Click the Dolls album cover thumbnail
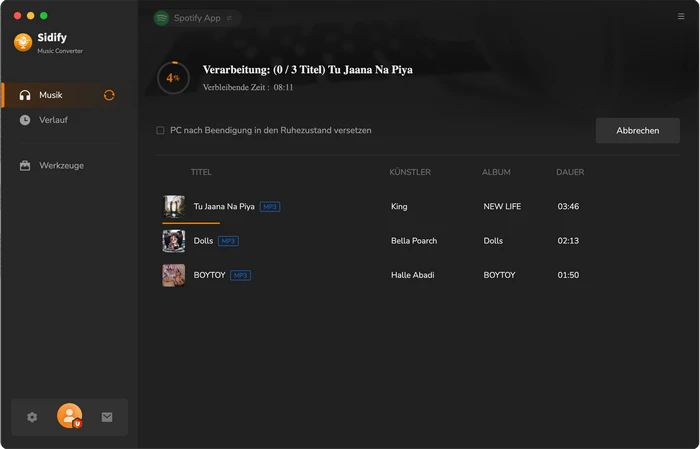 coord(174,241)
